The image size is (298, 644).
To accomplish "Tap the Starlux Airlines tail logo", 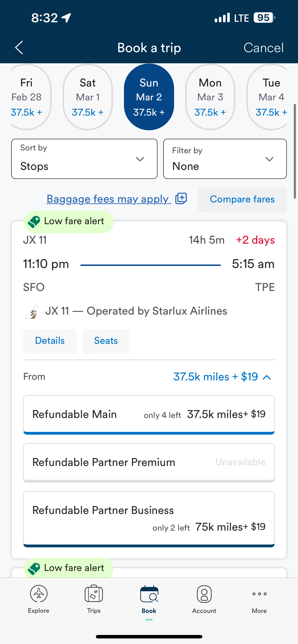I will point(32,312).
